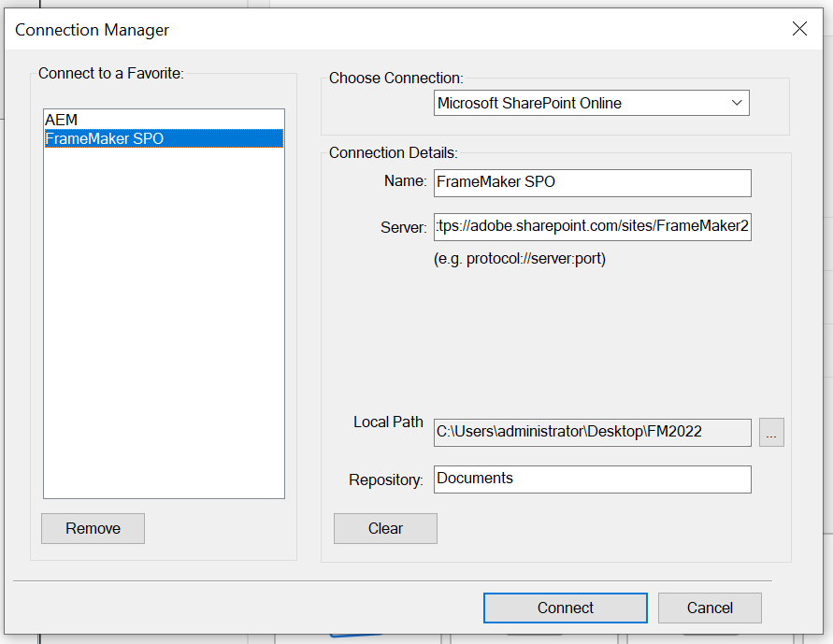Focus the Repository field containing Documents
The height and width of the screenshot is (644, 833).
tap(593, 479)
